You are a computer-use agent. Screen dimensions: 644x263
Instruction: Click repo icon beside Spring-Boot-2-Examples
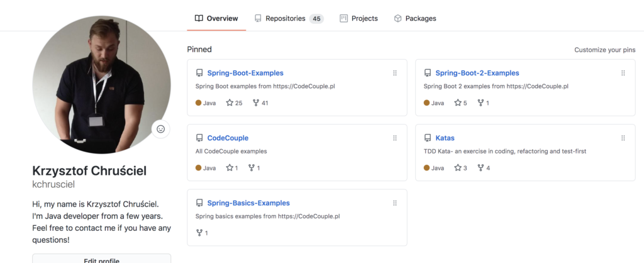coord(428,73)
